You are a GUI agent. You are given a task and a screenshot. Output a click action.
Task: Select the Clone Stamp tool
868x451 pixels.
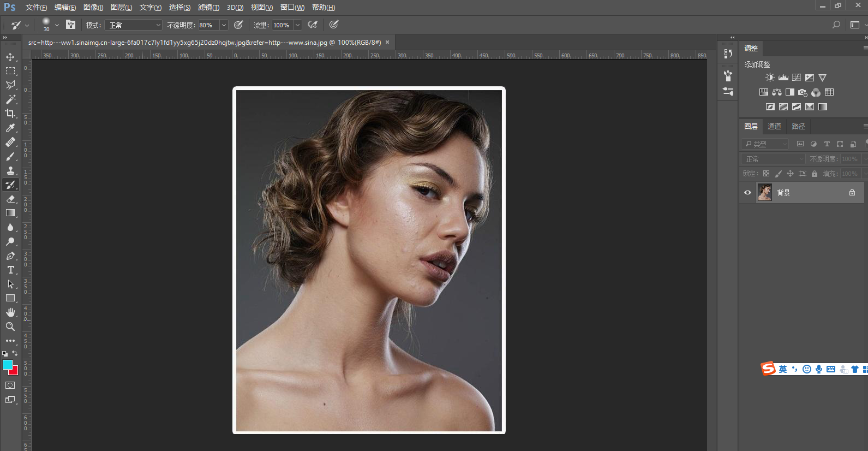click(x=10, y=170)
